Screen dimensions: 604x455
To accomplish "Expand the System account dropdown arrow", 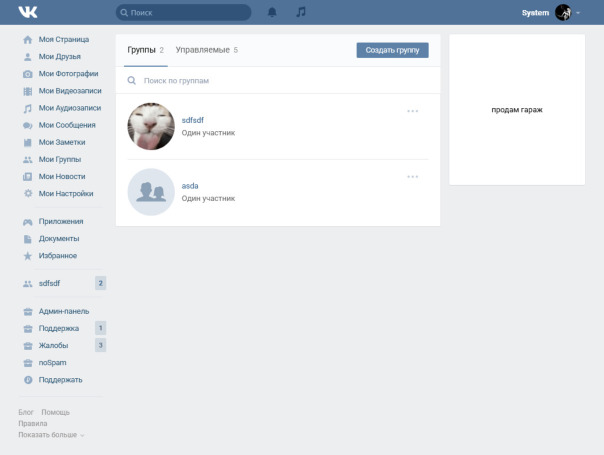I will point(578,13).
